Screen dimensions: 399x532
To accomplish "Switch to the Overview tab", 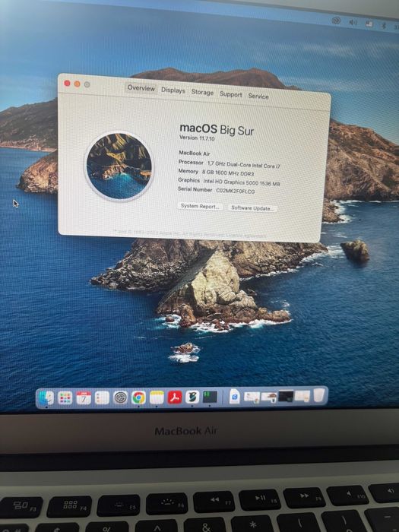I will (x=141, y=88).
